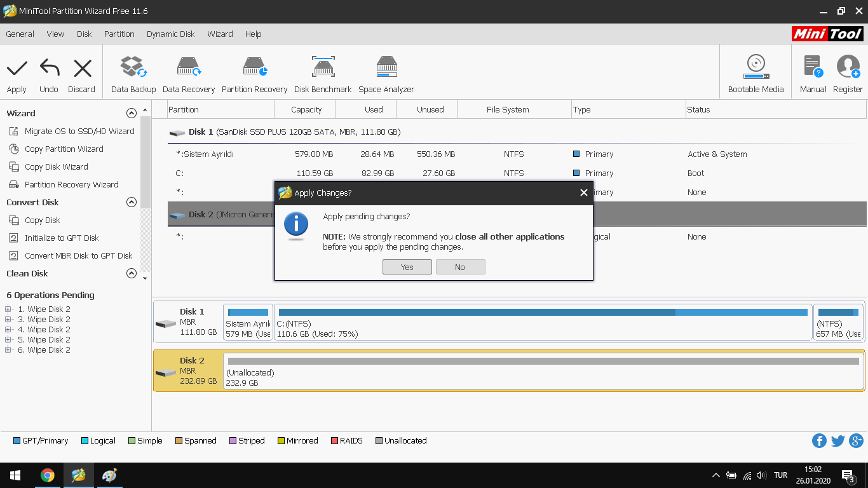The image size is (868, 488).
Task: Open the Disk menu
Action: click(85, 34)
